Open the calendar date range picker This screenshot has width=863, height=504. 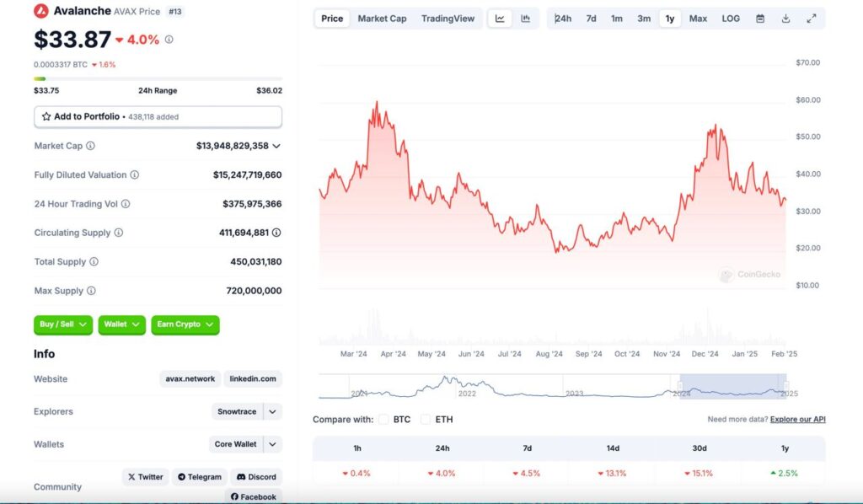[760, 19]
